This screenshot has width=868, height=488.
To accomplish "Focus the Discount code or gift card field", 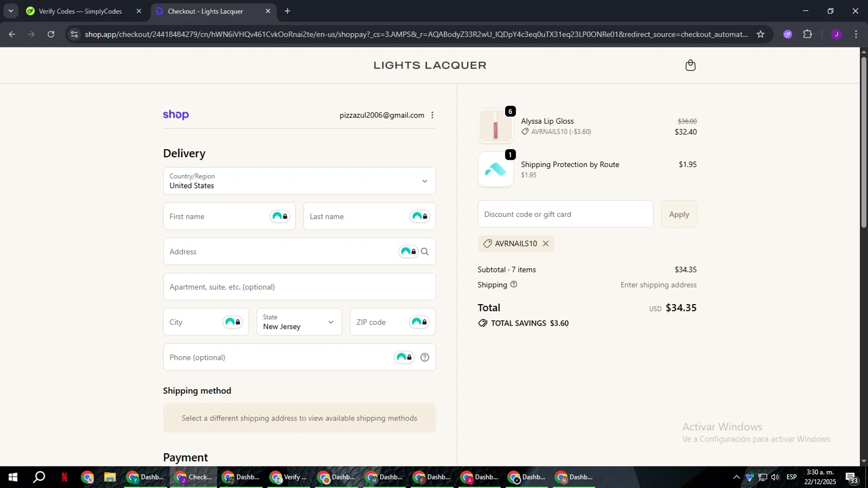I will 565,214.
